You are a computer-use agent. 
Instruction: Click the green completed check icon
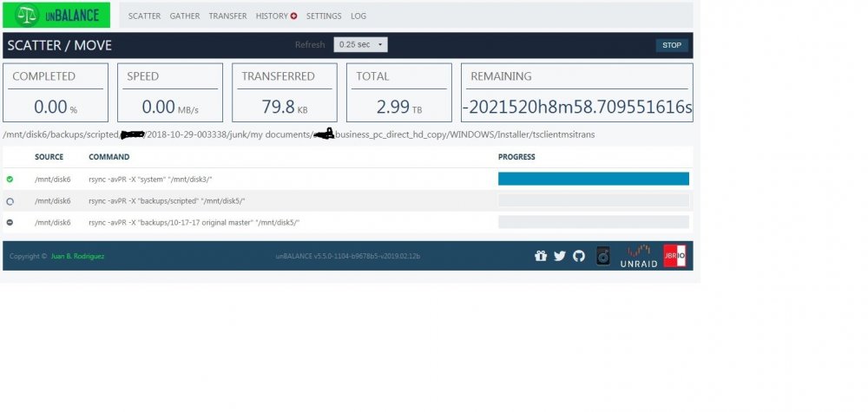pos(10,180)
